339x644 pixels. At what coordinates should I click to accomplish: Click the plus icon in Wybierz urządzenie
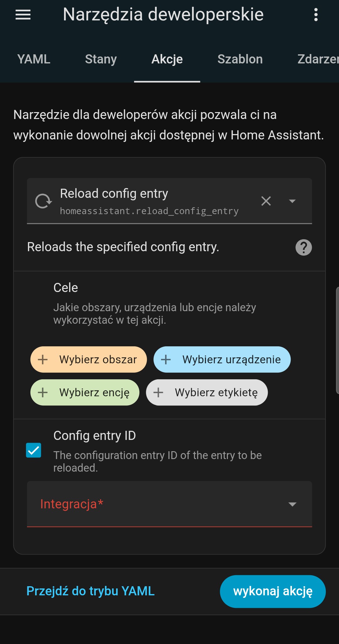click(166, 360)
